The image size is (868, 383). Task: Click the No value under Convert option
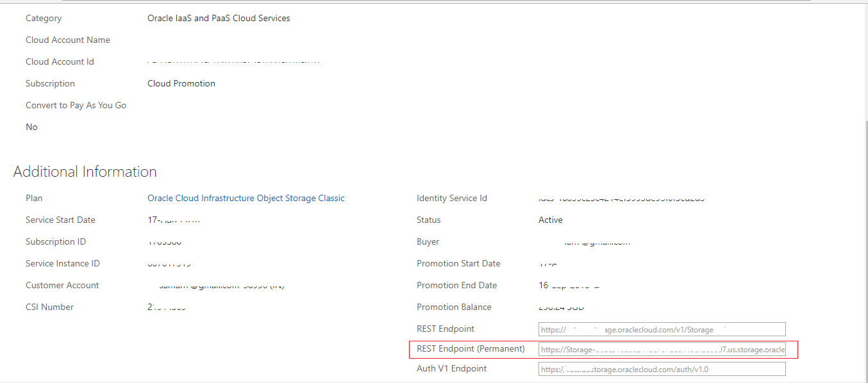click(31, 127)
